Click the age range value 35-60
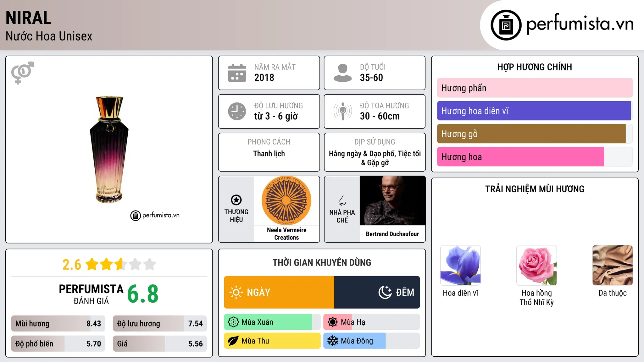 371,78
